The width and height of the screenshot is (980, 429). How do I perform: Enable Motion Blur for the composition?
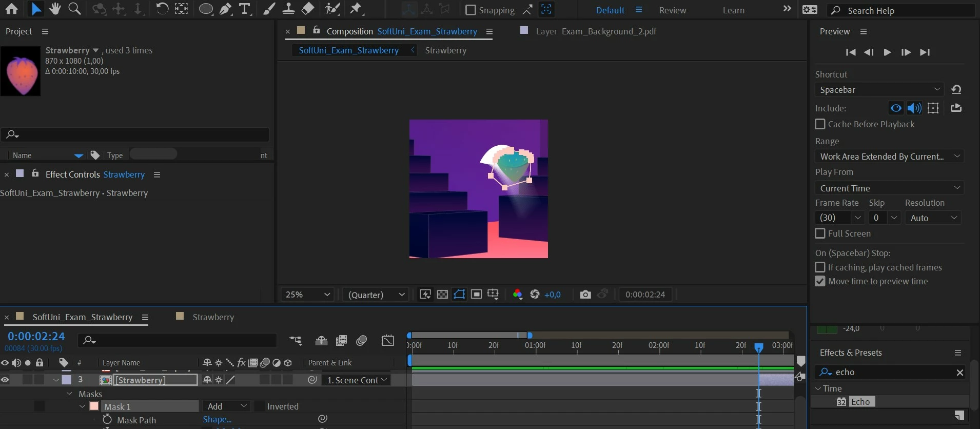[x=362, y=340]
